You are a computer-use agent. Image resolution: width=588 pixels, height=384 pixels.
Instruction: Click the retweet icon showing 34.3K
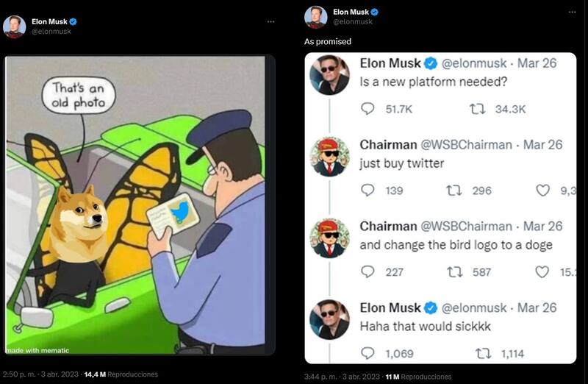pos(478,109)
